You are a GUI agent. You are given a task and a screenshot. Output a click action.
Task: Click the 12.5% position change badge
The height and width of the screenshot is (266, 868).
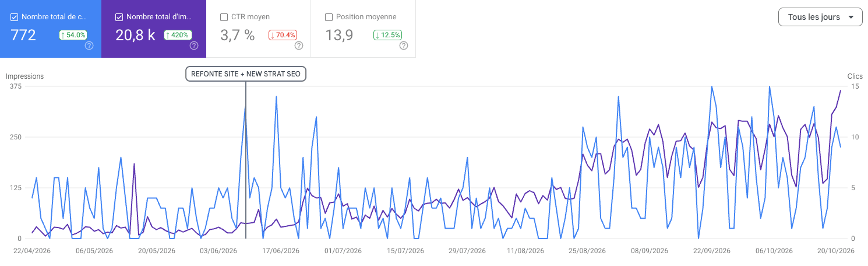[387, 35]
